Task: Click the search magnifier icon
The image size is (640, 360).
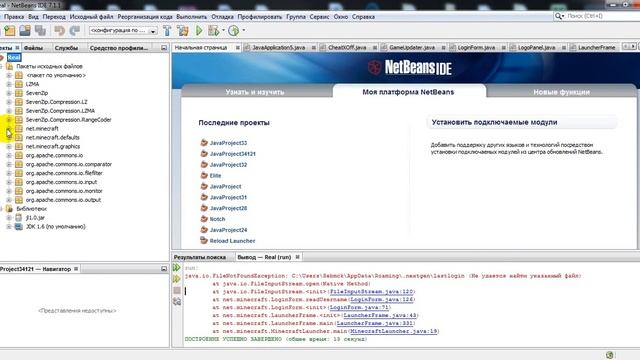Action: click(x=558, y=16)
